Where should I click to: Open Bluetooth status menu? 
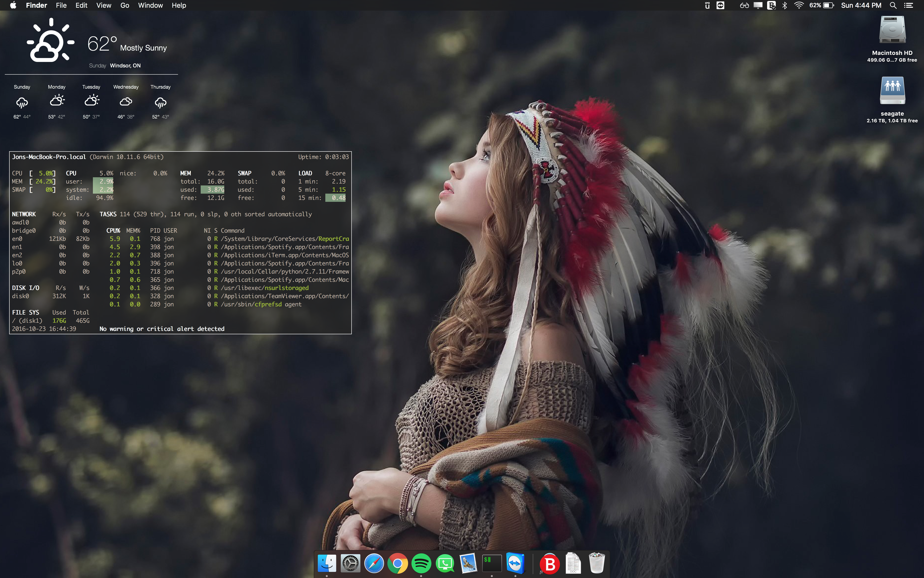click(785, 5)
